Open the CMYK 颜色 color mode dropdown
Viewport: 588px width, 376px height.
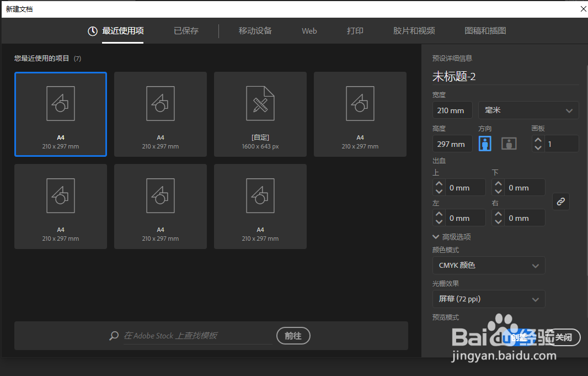(489, 266)
